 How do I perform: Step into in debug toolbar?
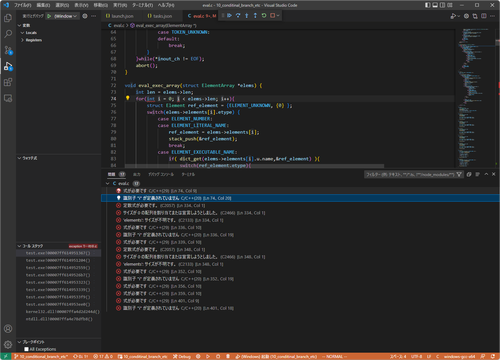coord(247,16)
